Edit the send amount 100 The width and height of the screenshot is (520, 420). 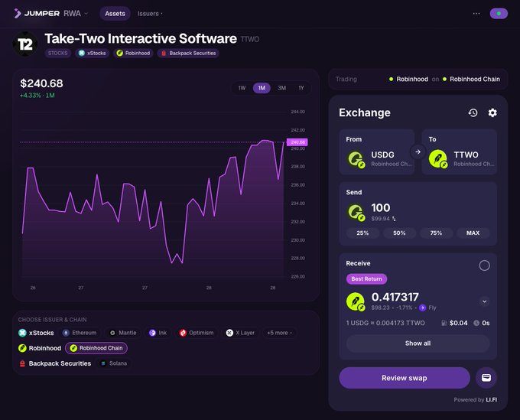click(x=381, y=208)
